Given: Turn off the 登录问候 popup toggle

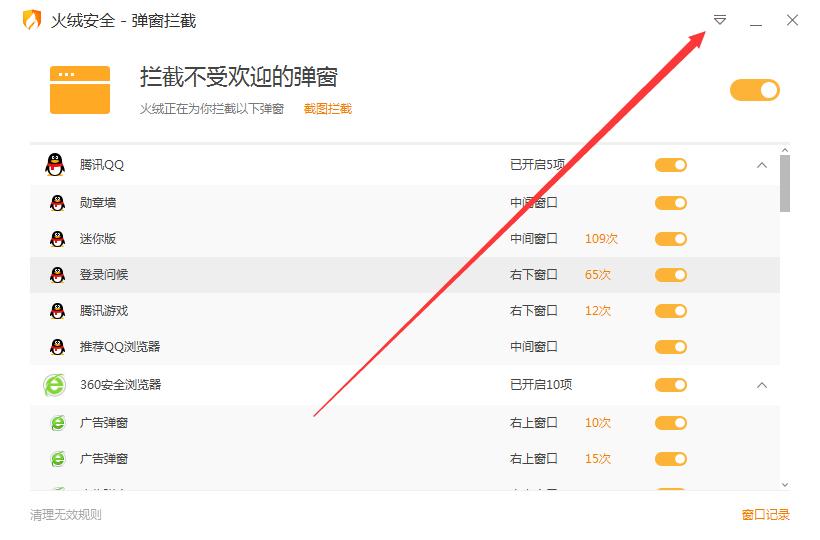Looking at the screenshot, I should pyautogui.click(x=671, y=275).
